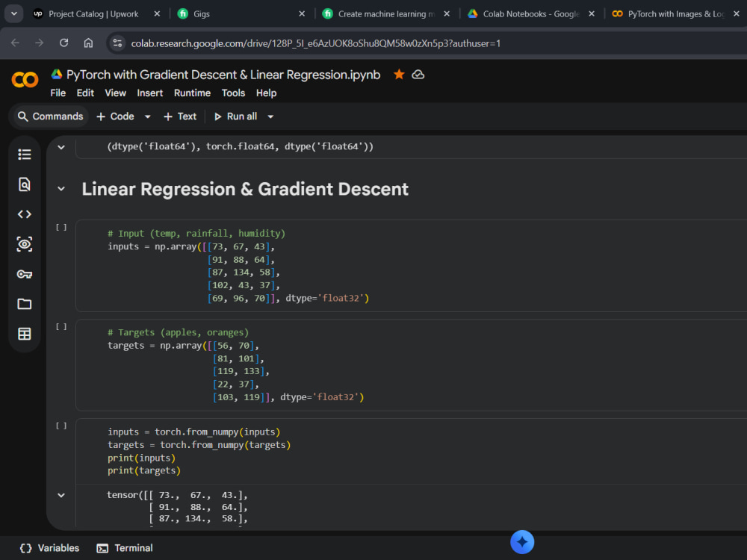Image resolution: width=747 pixels, height=560 pixels.
Task: Click the Google Drive icon beside title
Action: pyautogui.click(x=57, y=74)
